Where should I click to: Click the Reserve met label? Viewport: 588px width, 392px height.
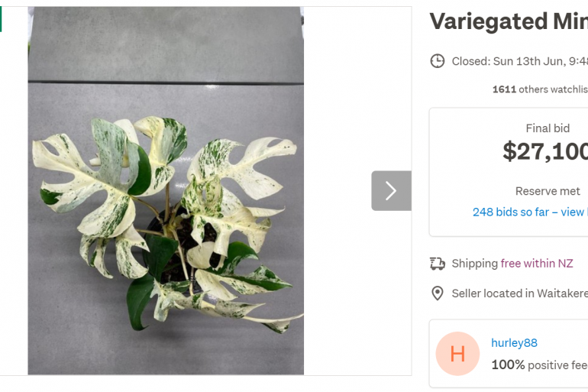coord(548,191)
